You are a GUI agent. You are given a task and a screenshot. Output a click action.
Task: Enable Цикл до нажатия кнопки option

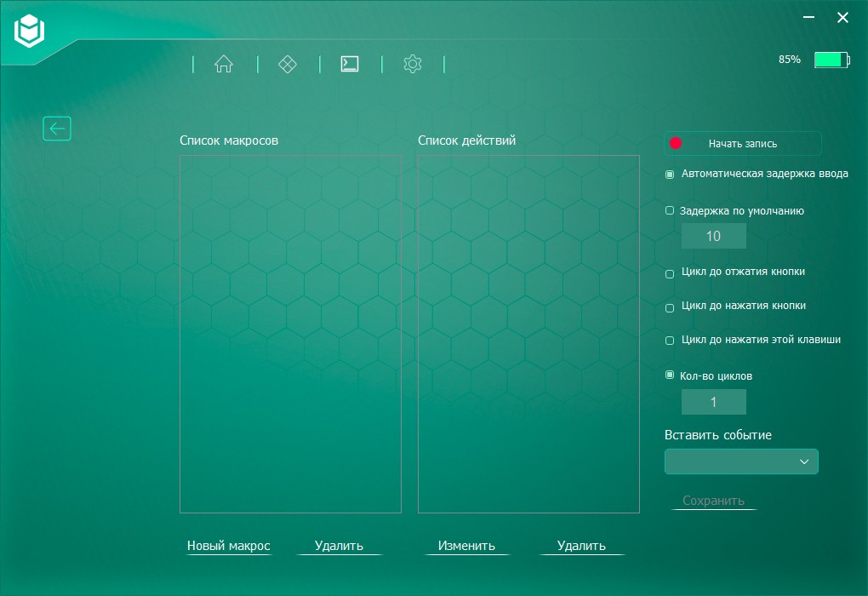tap(669, 308)
